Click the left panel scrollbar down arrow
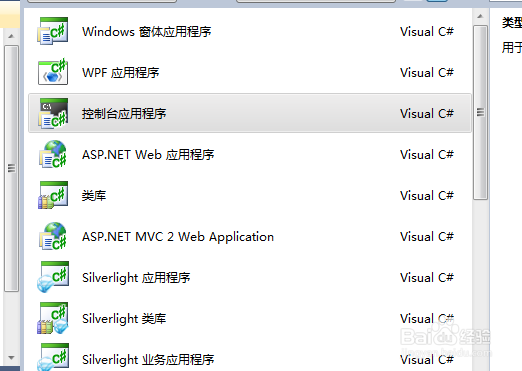The height and width of the screenshot is (371, 522). click(x=11, y=358)
